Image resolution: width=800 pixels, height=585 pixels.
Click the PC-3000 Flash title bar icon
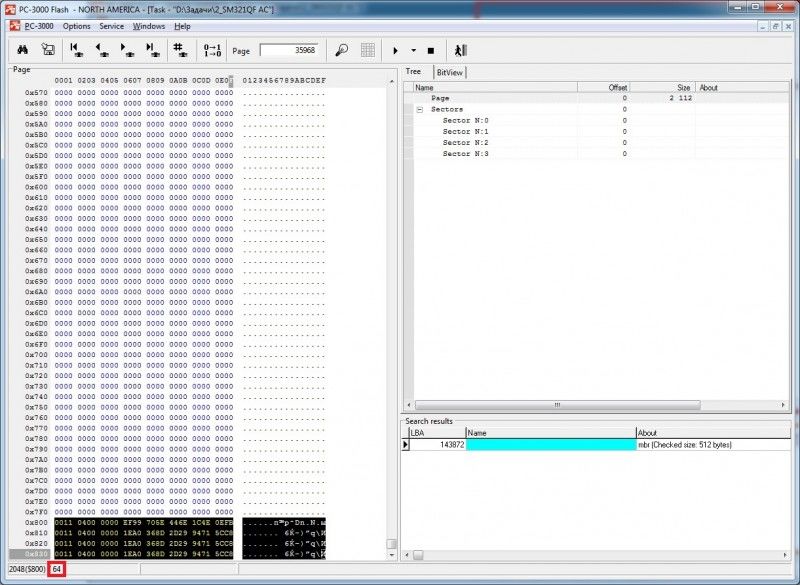10,9
